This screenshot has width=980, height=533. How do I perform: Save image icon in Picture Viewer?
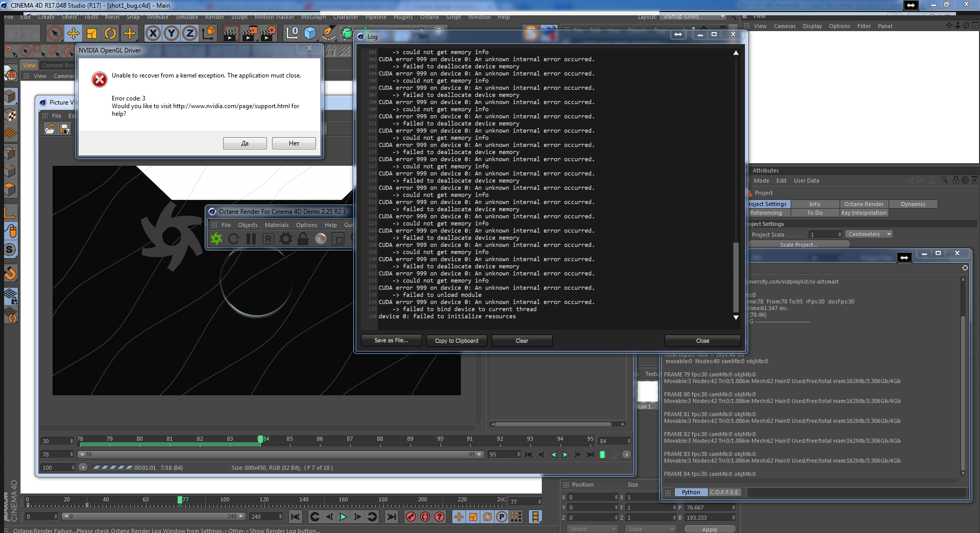pos(65,129)
